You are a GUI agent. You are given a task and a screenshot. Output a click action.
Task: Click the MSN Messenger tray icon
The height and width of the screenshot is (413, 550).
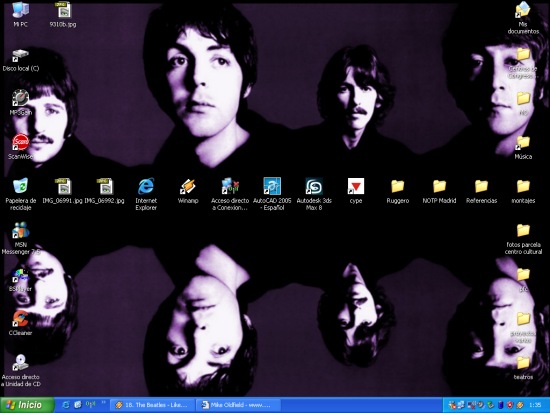tap(452, 405)
